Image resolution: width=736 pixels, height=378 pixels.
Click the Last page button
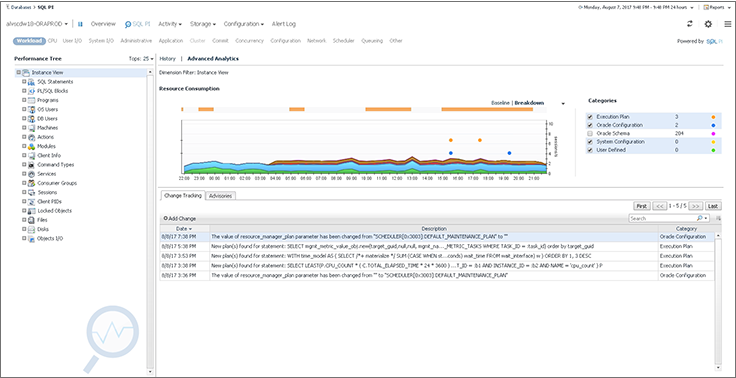click(713, 206)
